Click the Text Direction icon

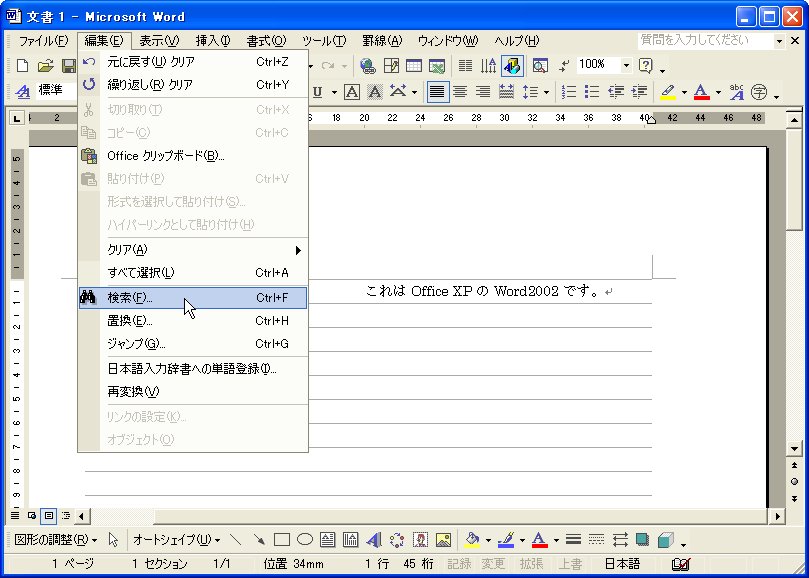pyautogui.click(x=489, y=66)
